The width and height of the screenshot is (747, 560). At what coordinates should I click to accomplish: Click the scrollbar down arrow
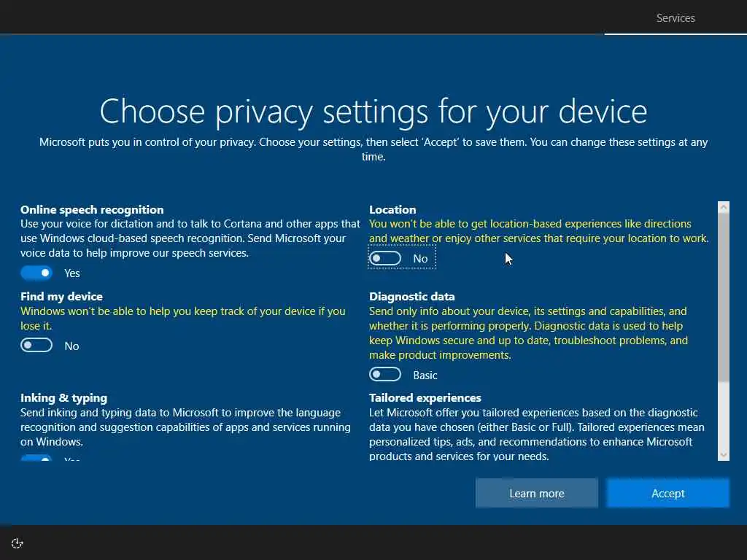click(x=724, y=455)
